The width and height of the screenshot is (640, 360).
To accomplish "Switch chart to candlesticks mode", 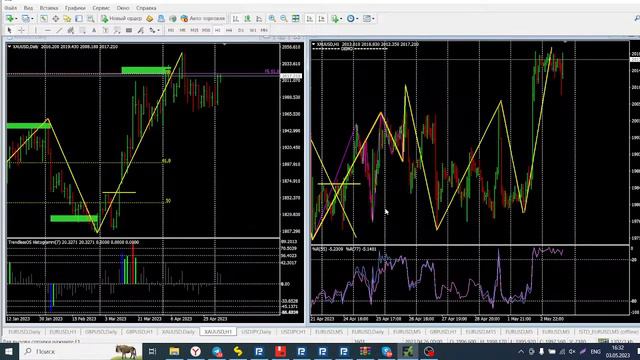I will coord(247,18).
